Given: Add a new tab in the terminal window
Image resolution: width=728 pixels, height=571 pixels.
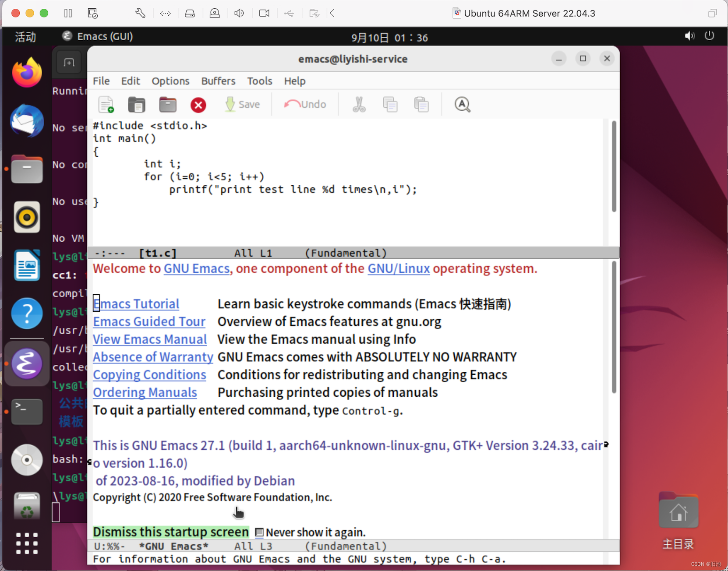Looking at the screenshot, I should [x=69, y=63].
